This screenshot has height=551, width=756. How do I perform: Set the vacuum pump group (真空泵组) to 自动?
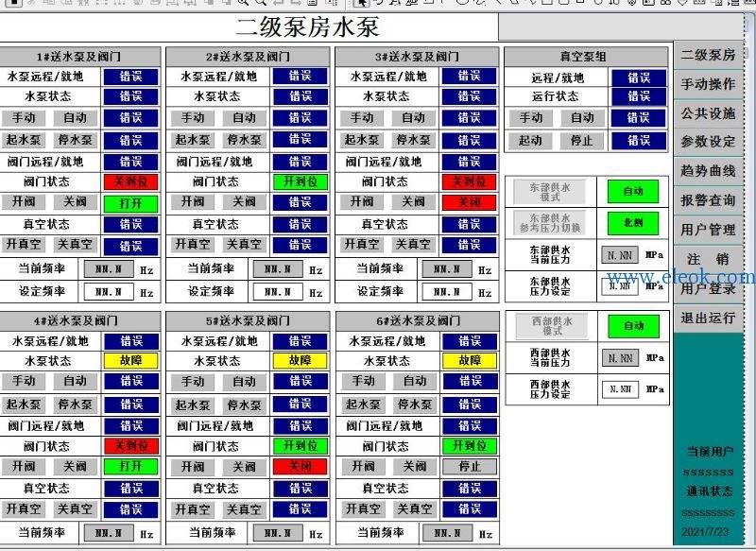click(582, 117)
